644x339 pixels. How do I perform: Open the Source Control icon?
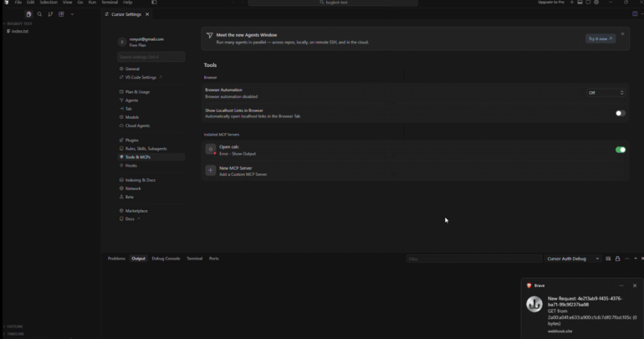(x=50, y=14)
